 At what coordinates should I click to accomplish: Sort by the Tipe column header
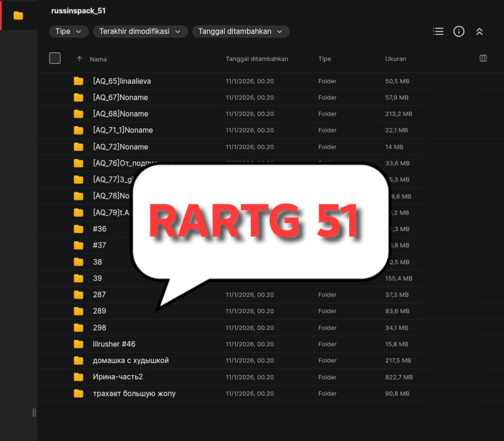325,59
